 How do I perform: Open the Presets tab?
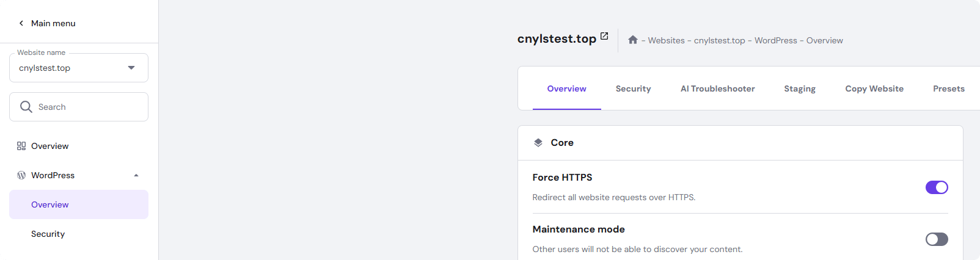pyautogui.click(x=948, y=89)
